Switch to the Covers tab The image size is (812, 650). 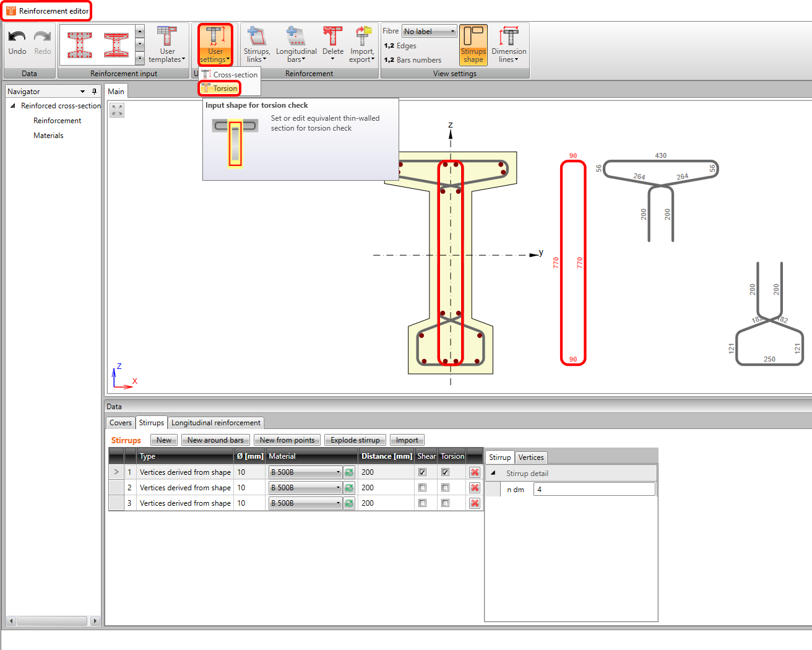pos(120,423)
